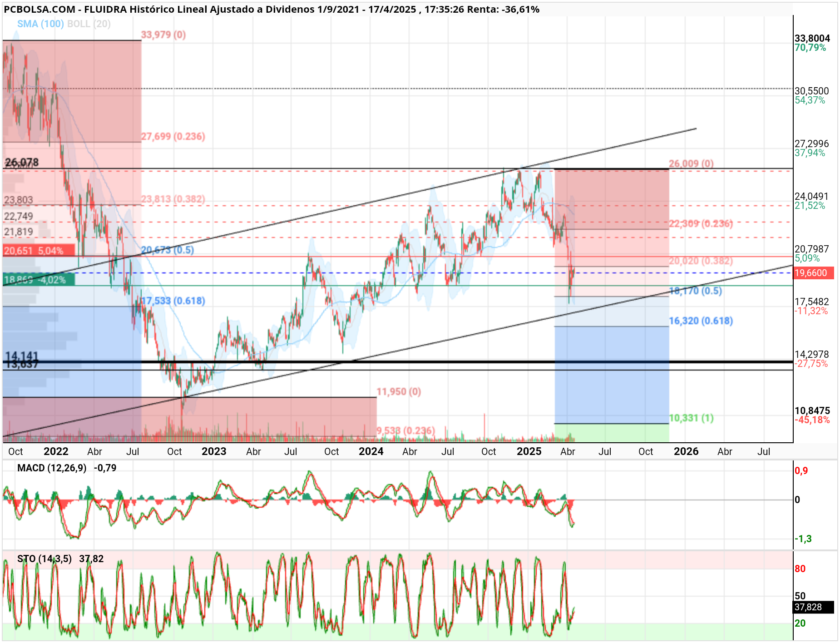The image size is (840, 643).
Task: Click the green 20 stochastic axis level
Action: (x=800, y=623)
